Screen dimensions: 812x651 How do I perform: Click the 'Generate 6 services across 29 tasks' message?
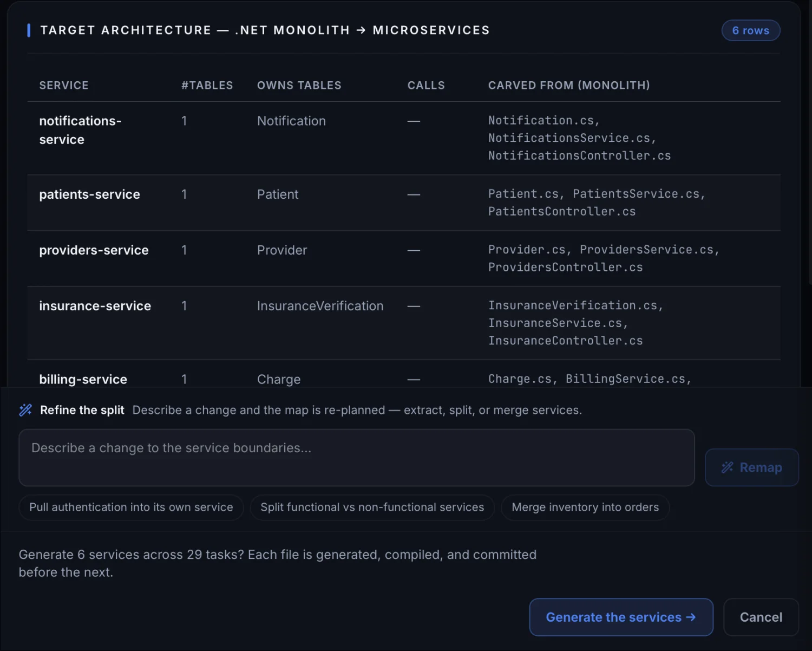click(278, 563)
